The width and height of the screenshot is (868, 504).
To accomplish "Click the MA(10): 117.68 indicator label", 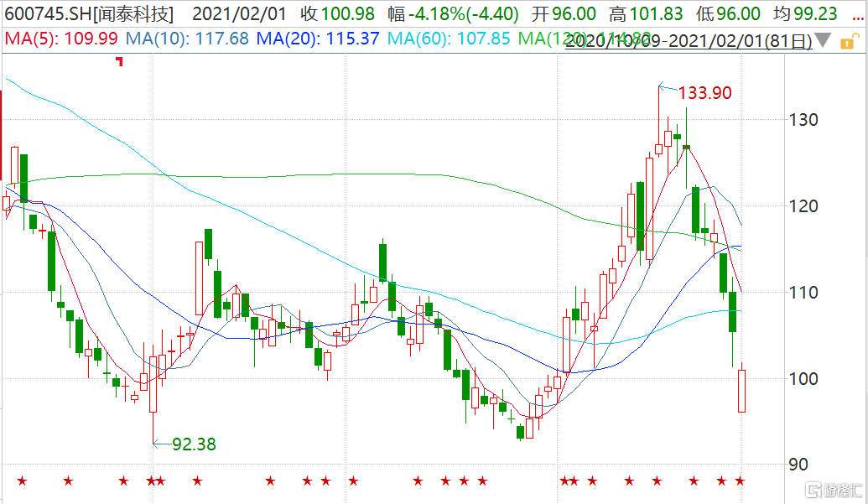I will pos(187,39).
